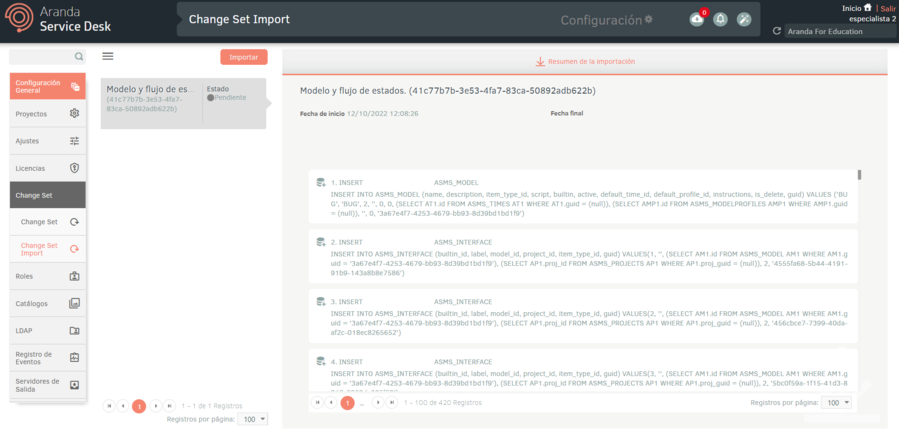This screenshot has height=430, width=899.
Task: Open left list Registros por página dropdown
Action: point(252,419)
